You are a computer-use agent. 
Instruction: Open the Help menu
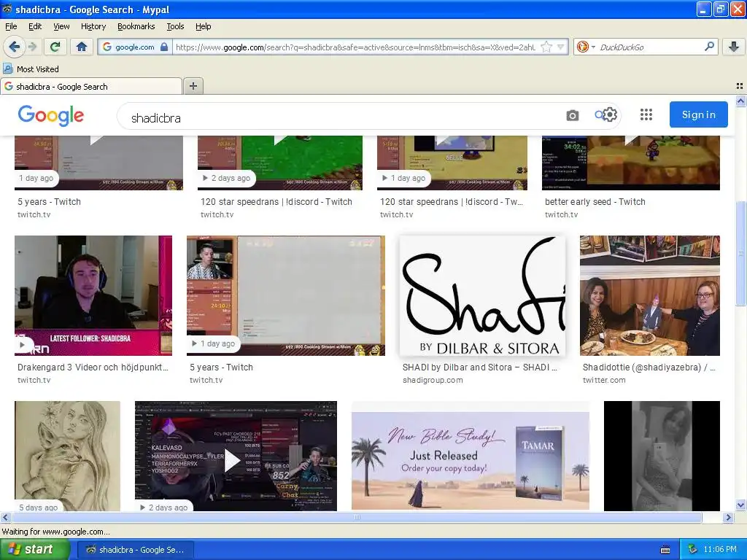(x=203, y=26)
